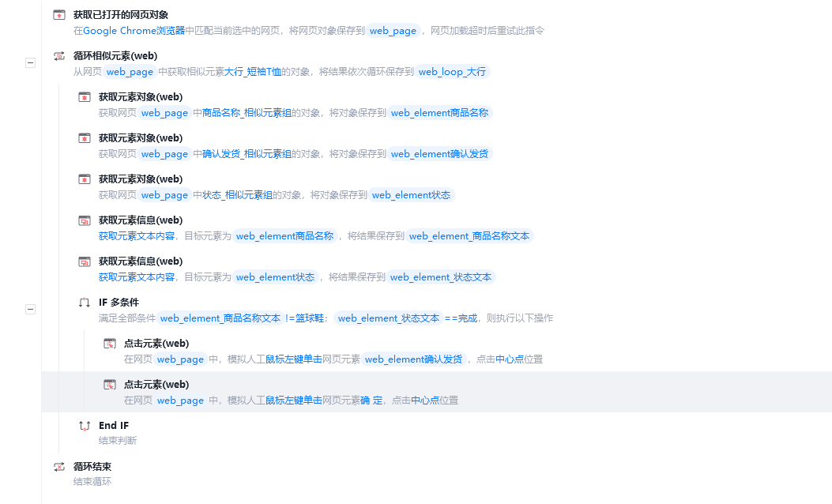Click icon of 点击元素 step for web_element确认发货
The image size is (832, 504).
click(x=110, y=344)
